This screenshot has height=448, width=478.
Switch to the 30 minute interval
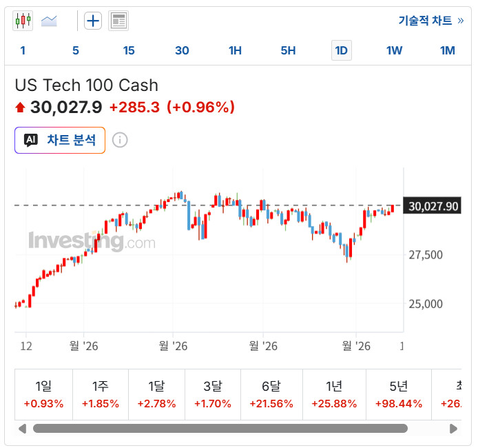pyautogui.click(x=182, y=50)
